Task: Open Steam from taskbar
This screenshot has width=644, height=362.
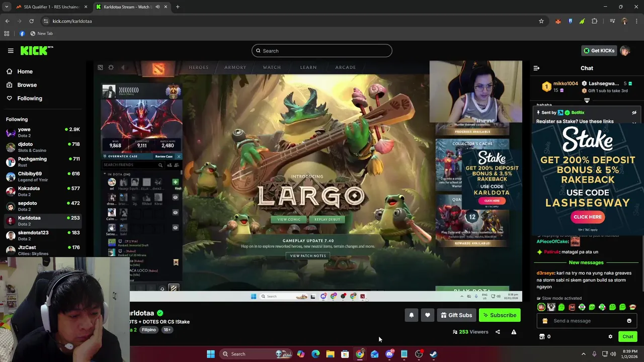Action: pos(434,354)
